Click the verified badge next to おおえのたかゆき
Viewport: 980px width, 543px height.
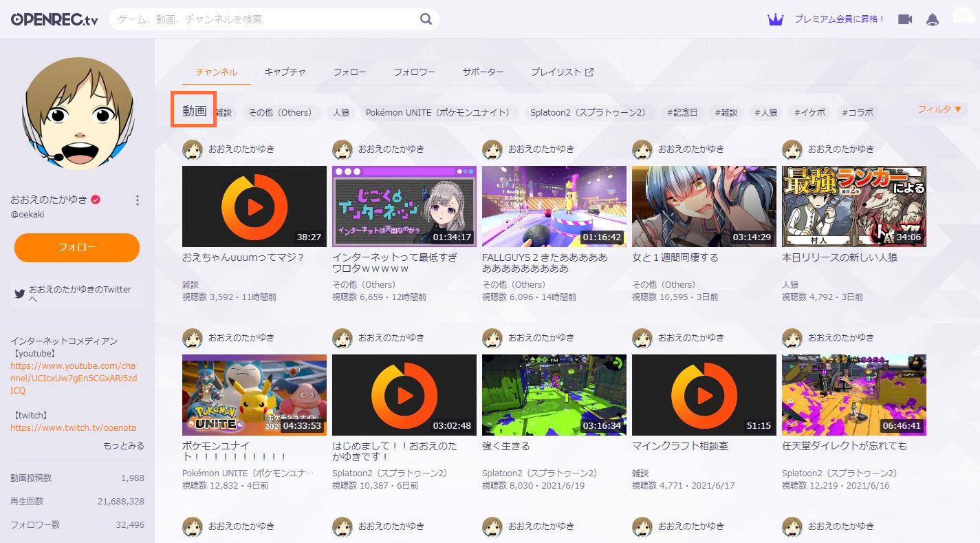pos(96,200)
